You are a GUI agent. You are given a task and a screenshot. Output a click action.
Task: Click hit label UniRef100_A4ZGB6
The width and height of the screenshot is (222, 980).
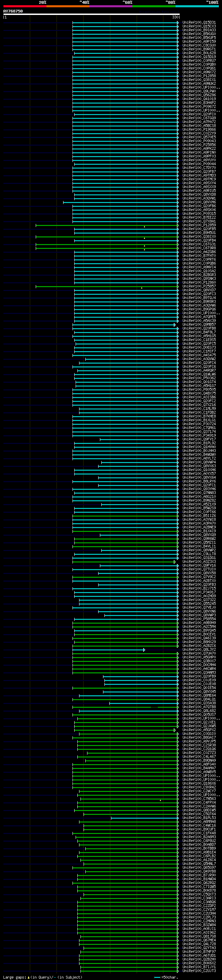coord(199,252)
